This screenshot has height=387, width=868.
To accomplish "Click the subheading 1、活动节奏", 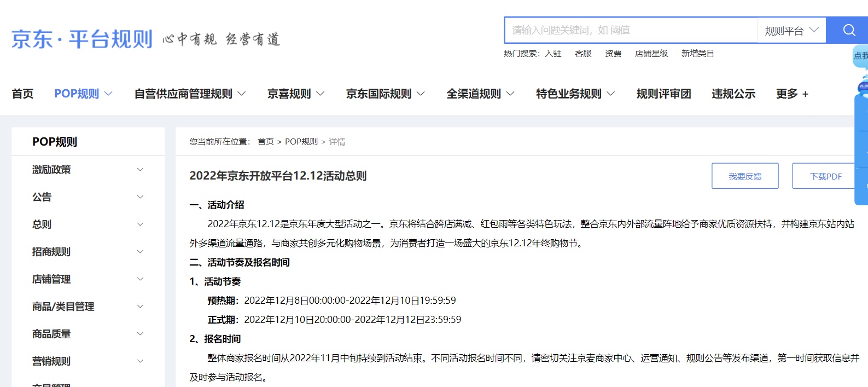I will click(x=215, y=281).
